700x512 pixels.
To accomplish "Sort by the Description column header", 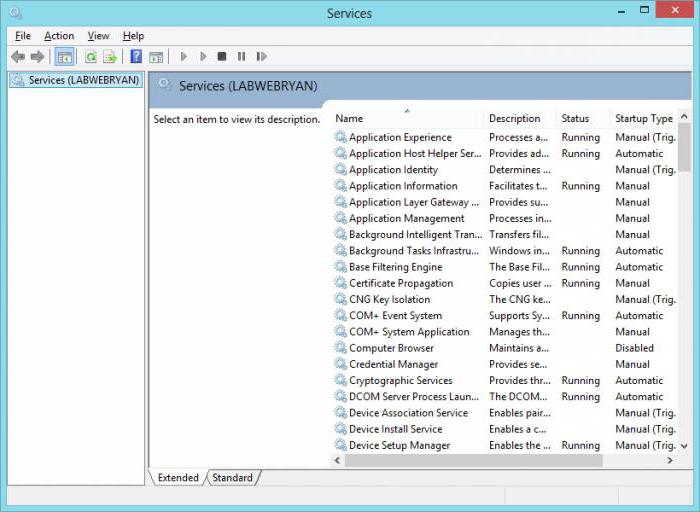I will [520, 118].
